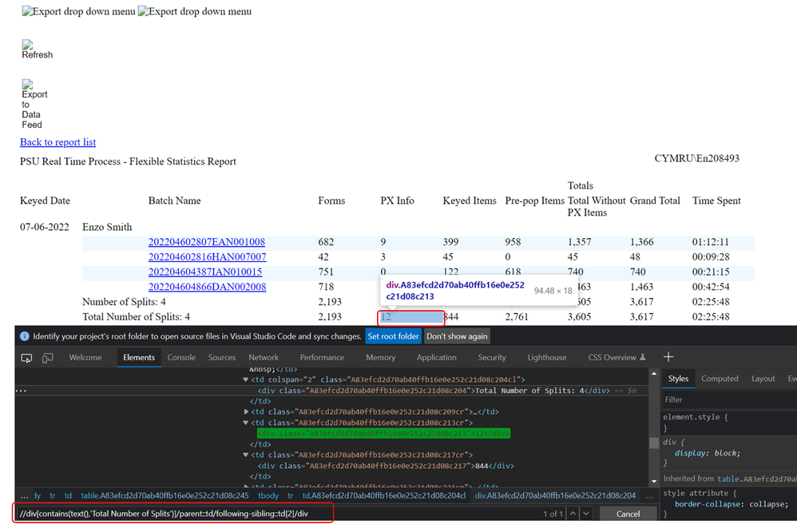The image size is (797, 532).
Task: Follow the Back to report list link
Action: pos(57,142)
